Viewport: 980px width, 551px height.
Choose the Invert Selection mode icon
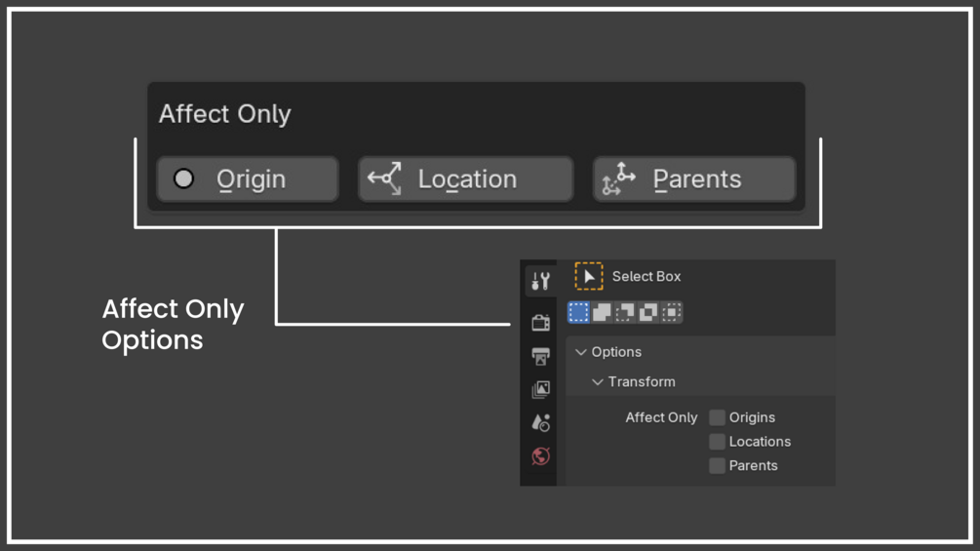[x=648, y=312]
